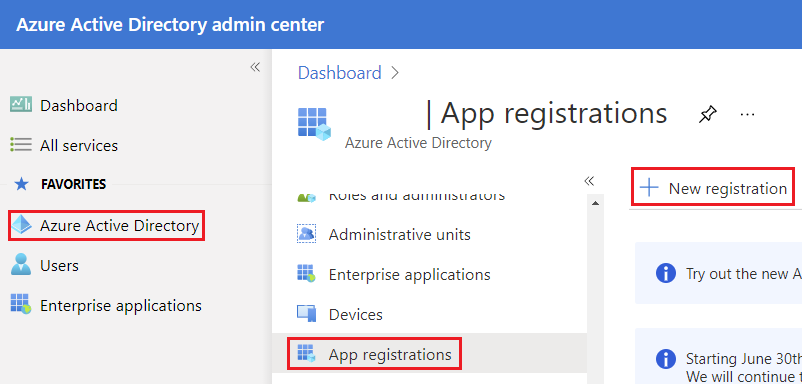Open Users in the sidebar

pos(59,266)
